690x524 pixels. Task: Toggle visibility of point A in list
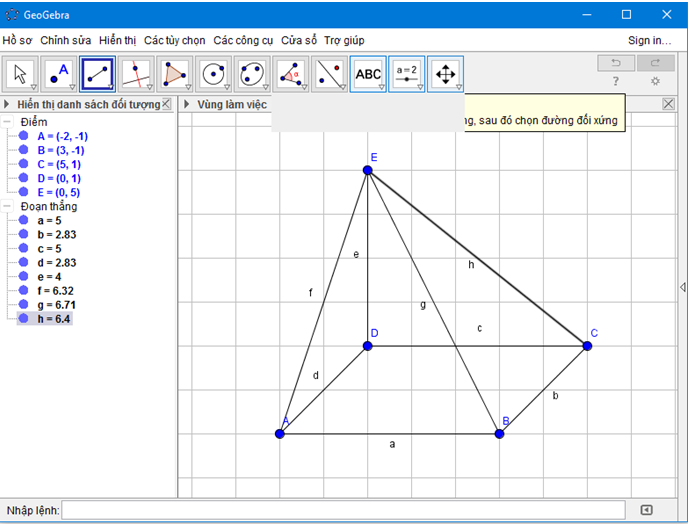(23, 136)
